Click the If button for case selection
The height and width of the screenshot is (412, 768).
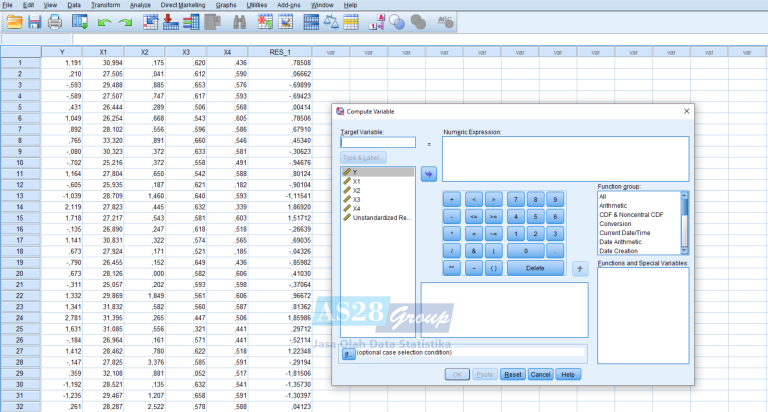coord(347,353)
